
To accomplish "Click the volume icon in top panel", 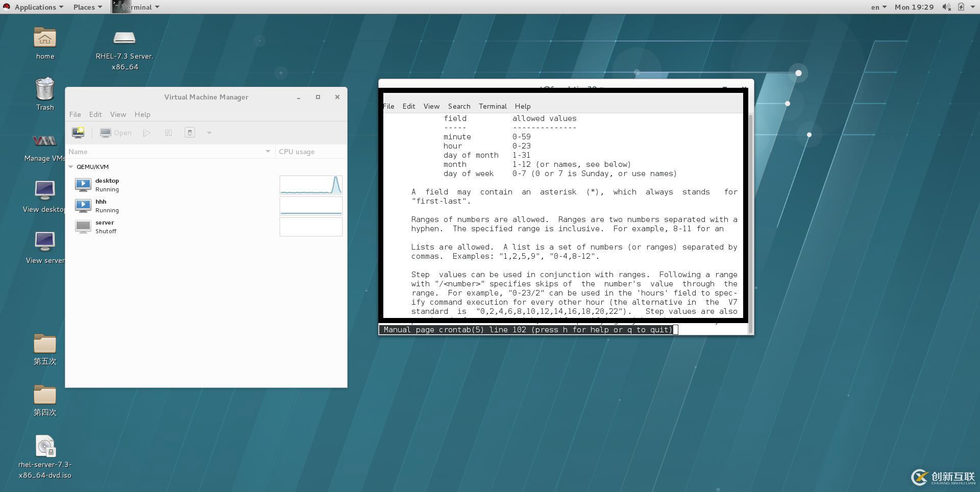I will 946,7.
